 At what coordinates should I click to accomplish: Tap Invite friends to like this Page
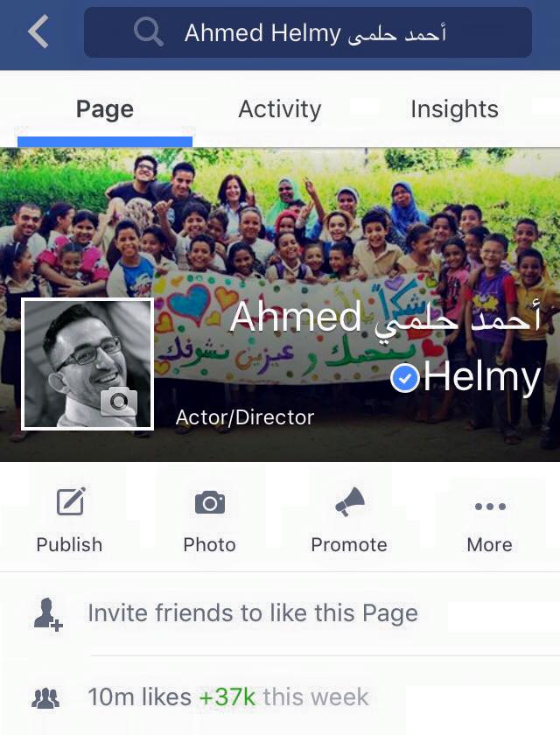253,613
